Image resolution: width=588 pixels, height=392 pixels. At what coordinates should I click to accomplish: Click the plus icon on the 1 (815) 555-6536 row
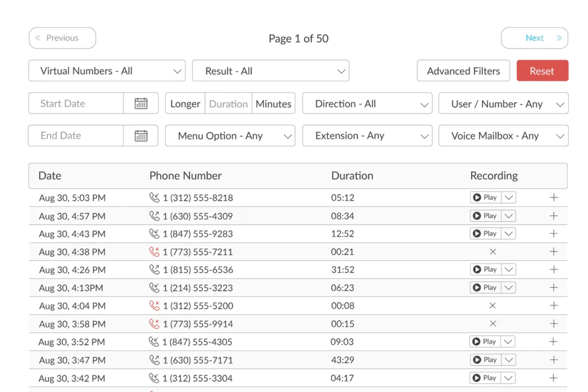pyautogui.click(x=553, y=270)
